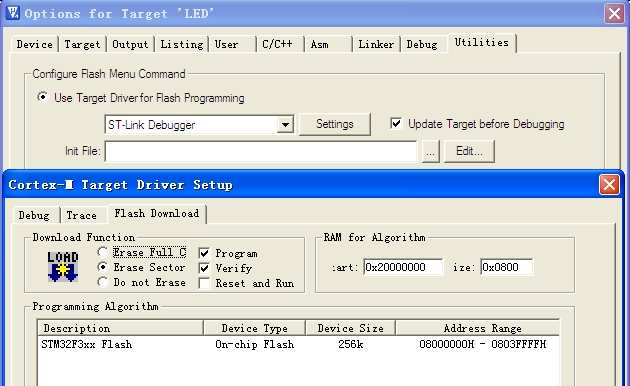Click the RAM start address field 0x20000000
This screenshot has height=386, width=630.
403,267
